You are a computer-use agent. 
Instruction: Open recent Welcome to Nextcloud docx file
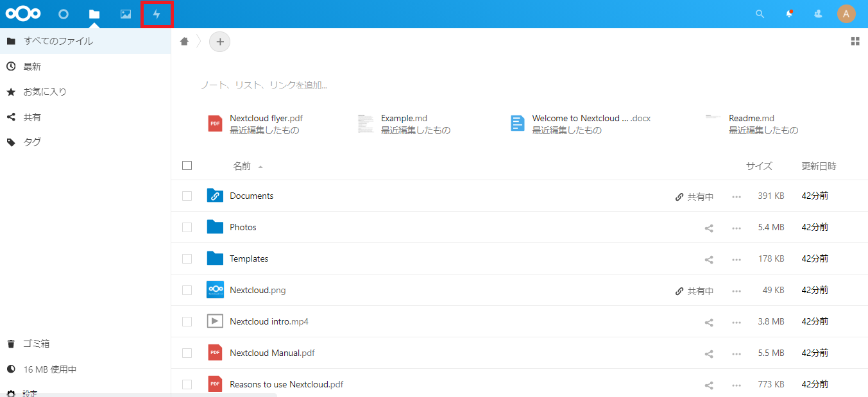(x=581, y=124)
